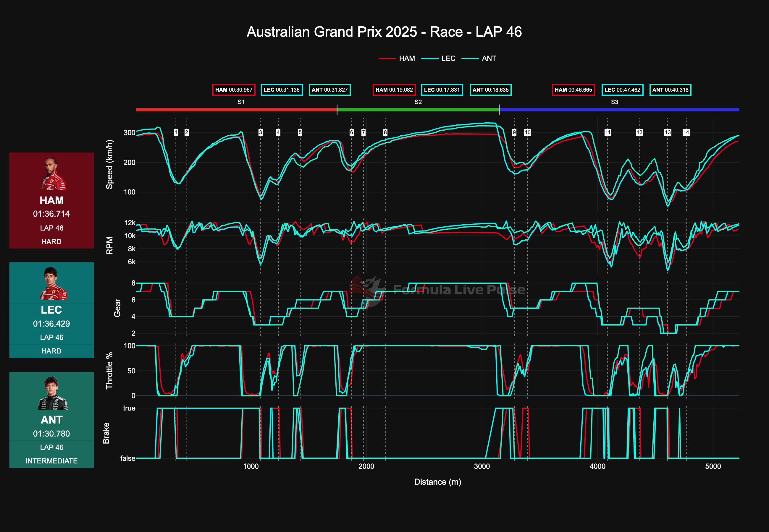This screenshot has height=532, width=769.
Task: Click the ANT 00:40.318 sector 3 time box
Action: click(x=670, y=90)
